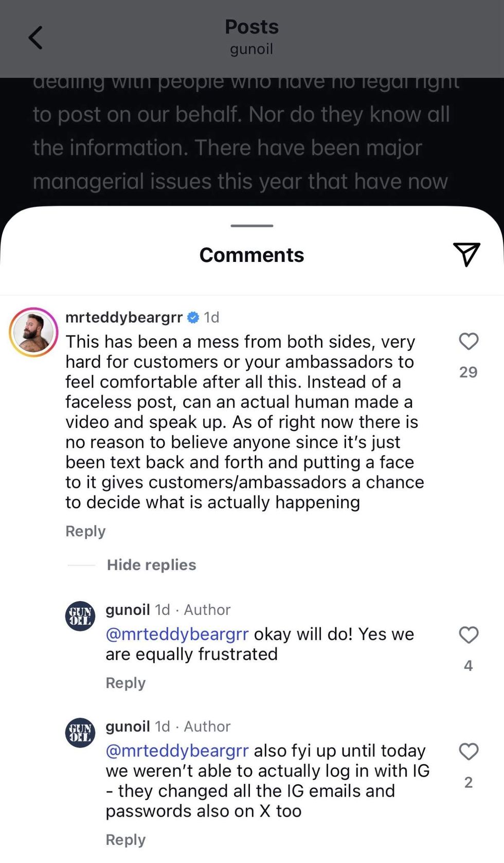This screenshot has width=504, height=863.
Task: Like the reply about IG passwords via its heart
Action: tap(469, 752)
